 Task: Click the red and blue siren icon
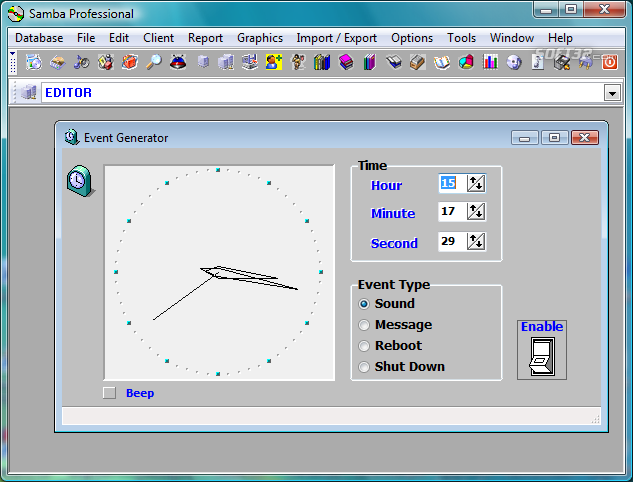pos(178,62)
